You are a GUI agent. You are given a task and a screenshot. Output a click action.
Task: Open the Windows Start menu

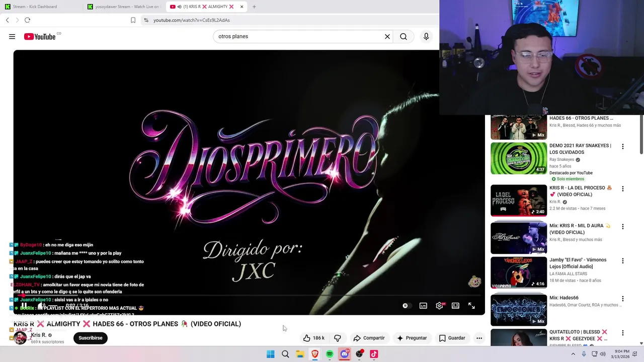coord(271,354)
